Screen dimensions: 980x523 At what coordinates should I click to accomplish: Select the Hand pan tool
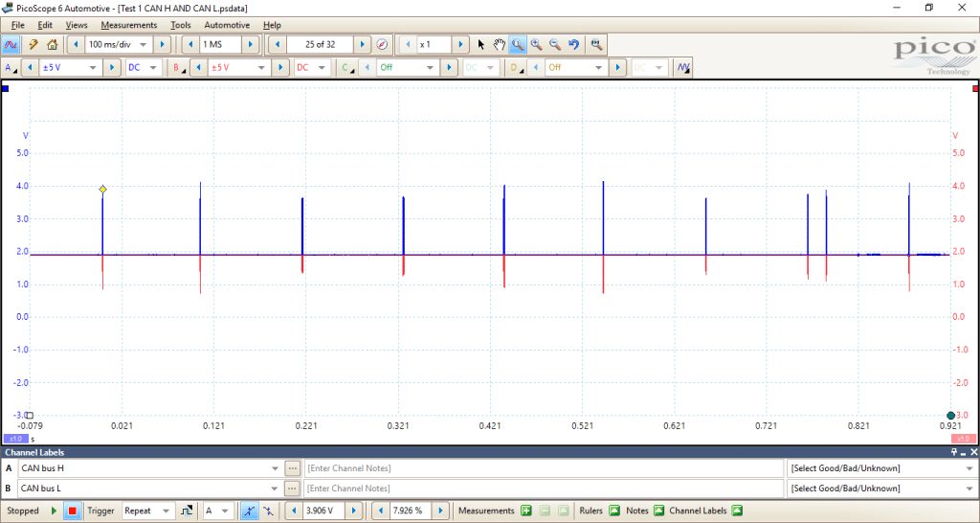click(x=499, y=45)
